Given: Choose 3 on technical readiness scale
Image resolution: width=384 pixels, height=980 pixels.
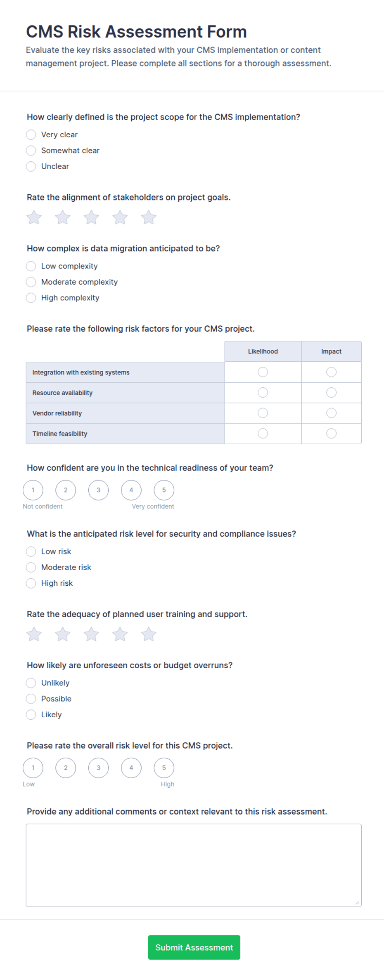Looking at the screenshot, I should click(x=98, y=490).
